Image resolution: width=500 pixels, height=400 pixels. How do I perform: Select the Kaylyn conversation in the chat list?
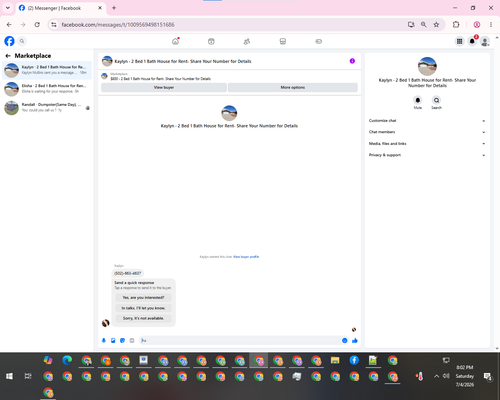pyautogui.click(x=47, y=70)
